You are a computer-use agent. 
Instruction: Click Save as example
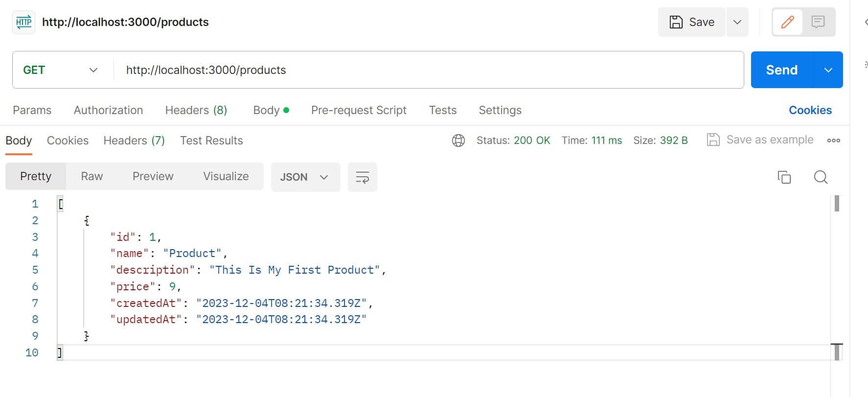click(760, 140)
